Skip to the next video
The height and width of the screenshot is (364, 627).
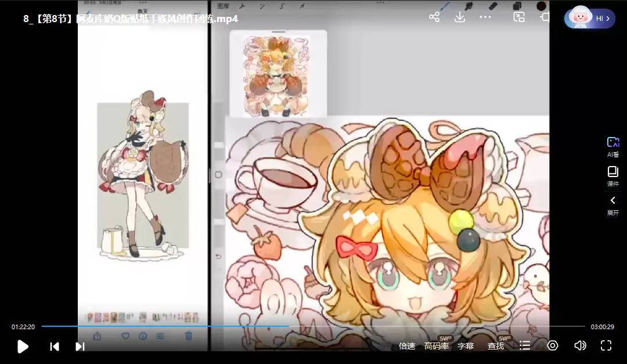(80, 347)
